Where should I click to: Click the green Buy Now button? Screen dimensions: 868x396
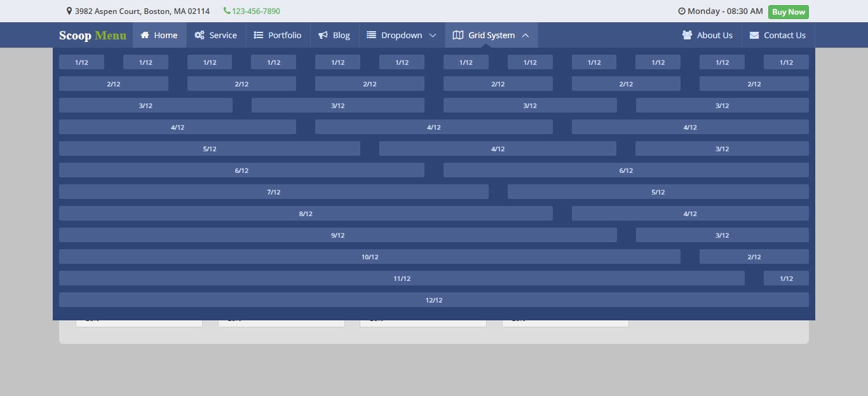[789, 12]
